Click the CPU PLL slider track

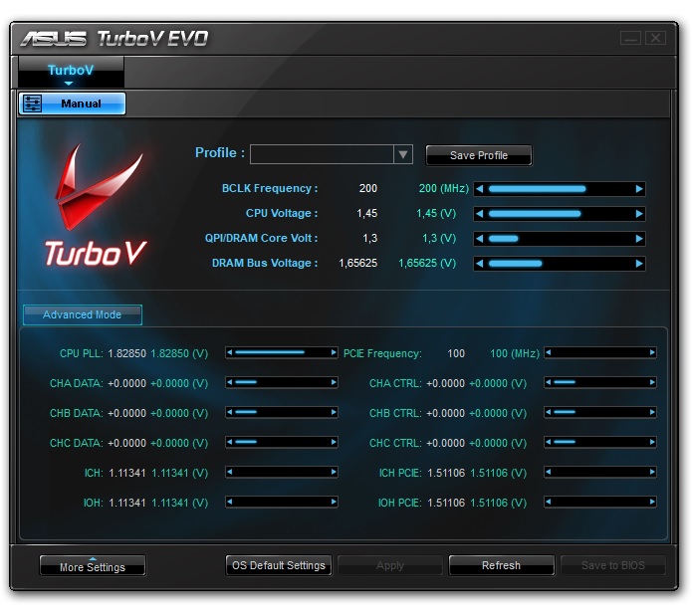coord(282,352)
